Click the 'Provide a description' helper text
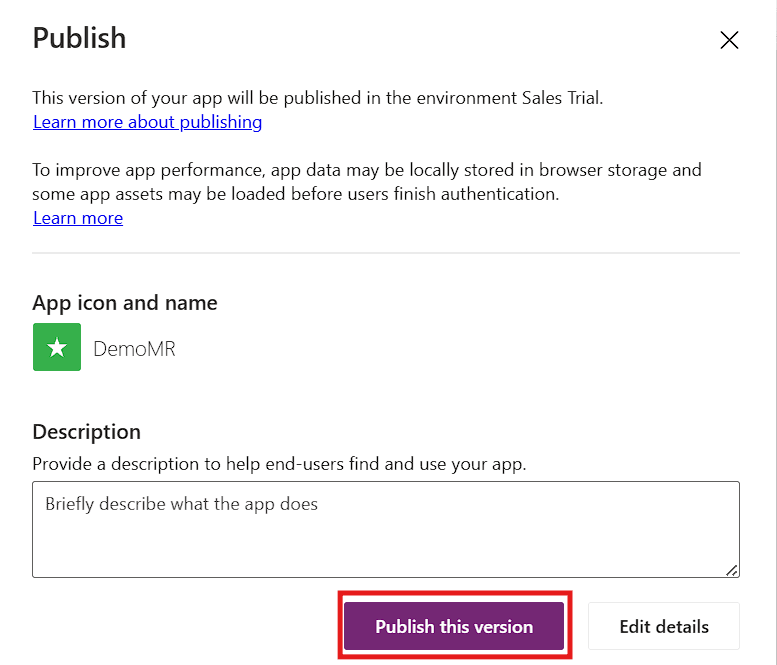The width and height of the screenshot is (777, 665). 279,464
